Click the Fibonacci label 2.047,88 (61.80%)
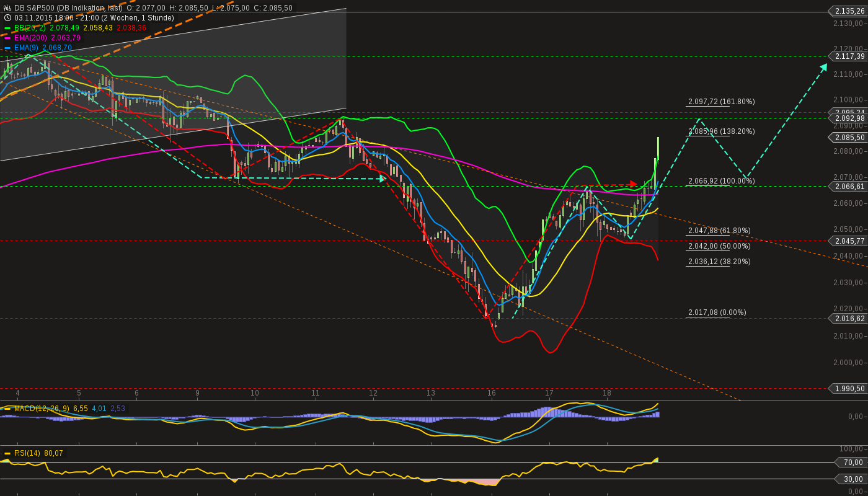This screenshot has width=868, height=496. (x=719, y=231)
